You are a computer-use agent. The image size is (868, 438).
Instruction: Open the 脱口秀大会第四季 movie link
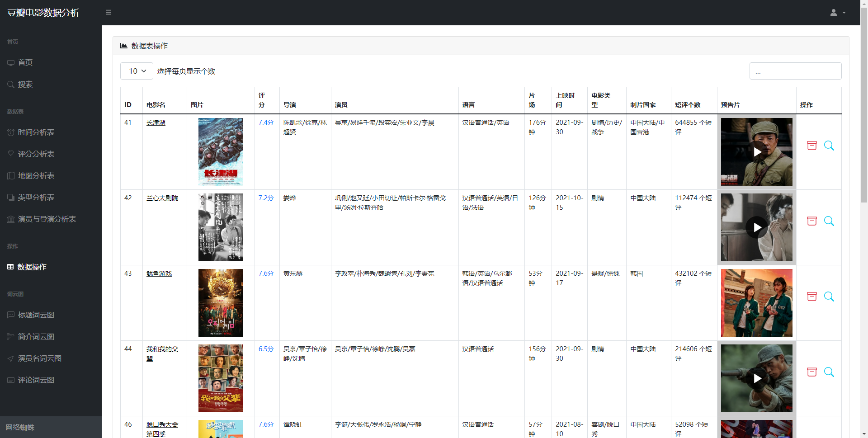(x=162, y=429)
